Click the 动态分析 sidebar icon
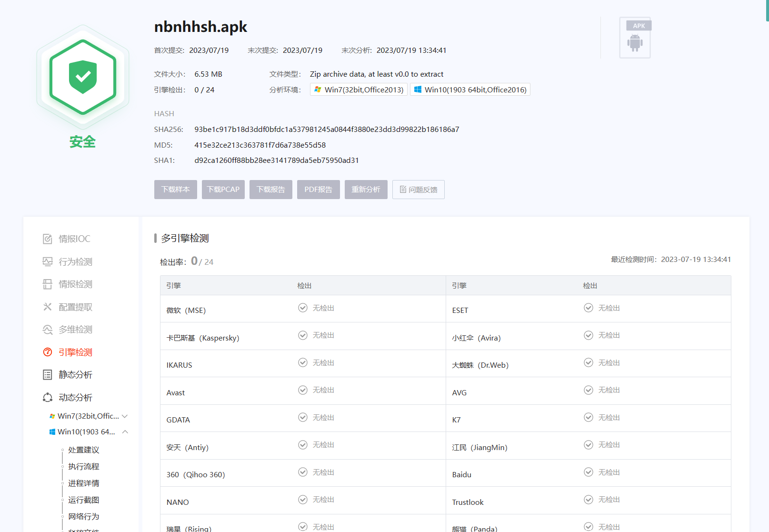Image resolution: width=769 pixels, height=532 pixels. point(48,397)
